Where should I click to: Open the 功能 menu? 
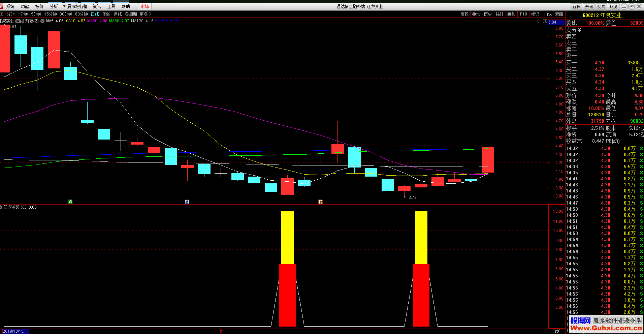[25, 6]
